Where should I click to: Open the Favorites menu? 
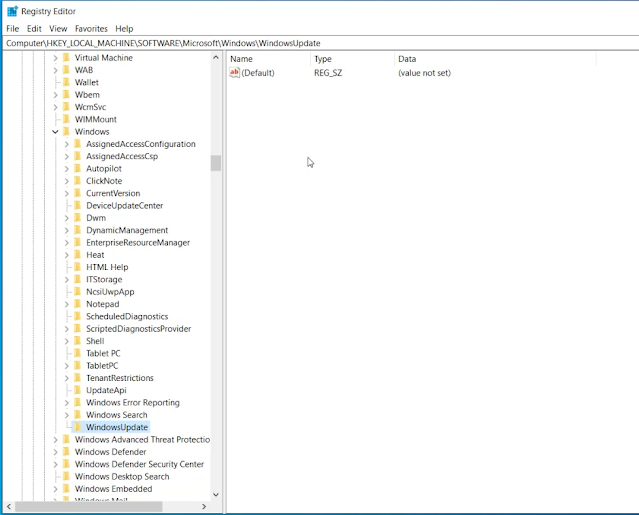coord(91,29)
